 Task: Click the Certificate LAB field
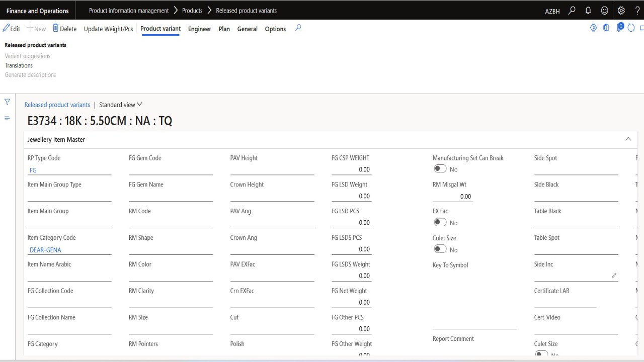pyautogui.click(x=566, y=302)
